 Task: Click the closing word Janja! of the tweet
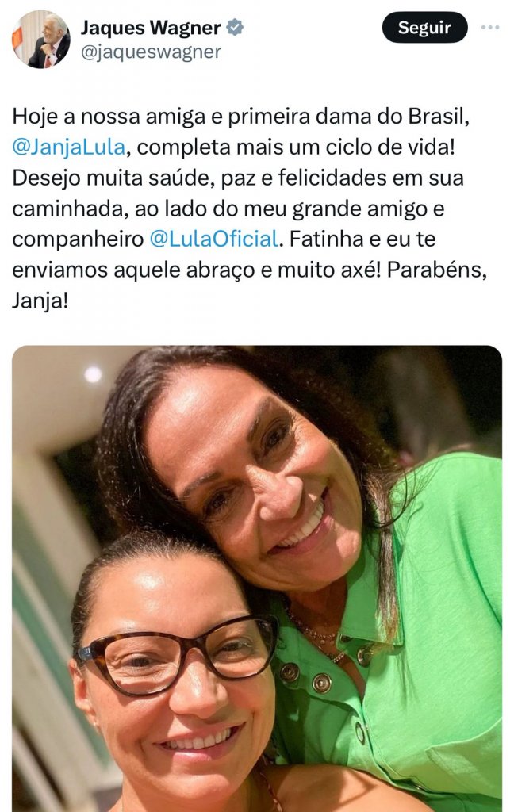tap(40, 301)
